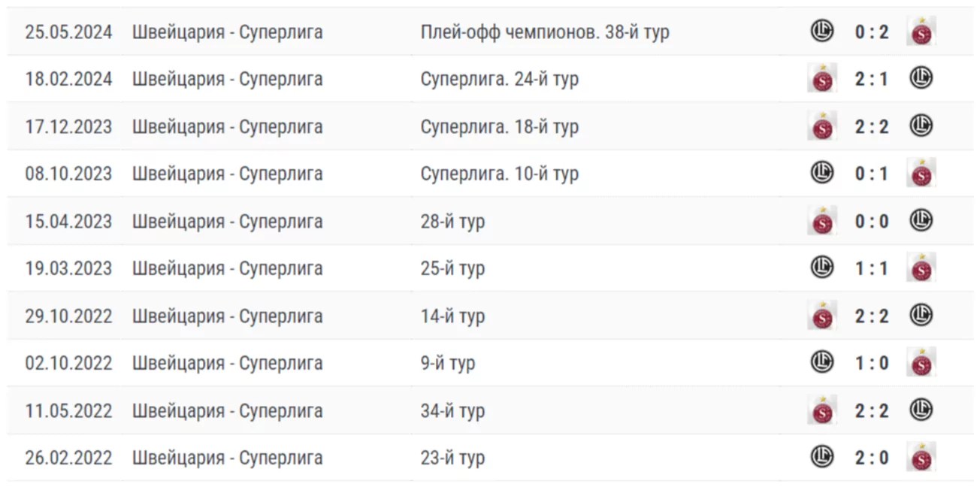Screen dimensions: 980x487
Task: Click Servette crest in the 25.05.2024 match row
Action: [x=921, y=32]
